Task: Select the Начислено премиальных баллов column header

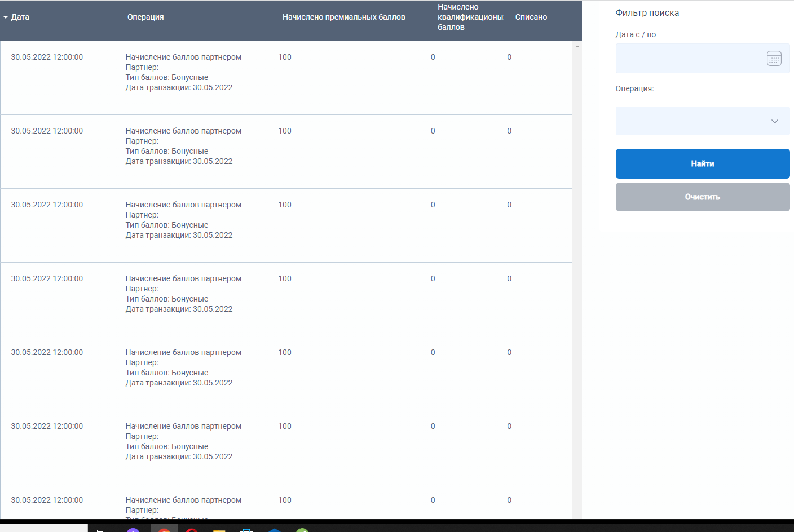Action: coord(343,17)
